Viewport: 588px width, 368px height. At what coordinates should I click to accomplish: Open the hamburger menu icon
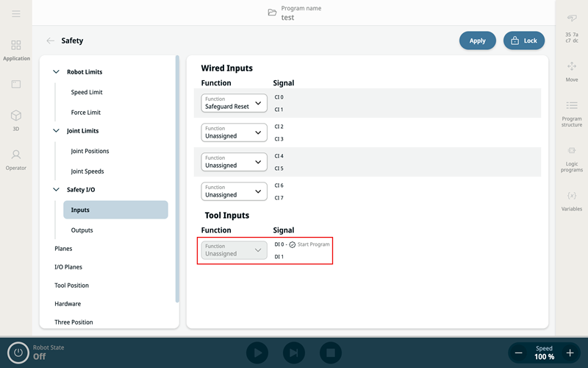(x=16, y=14)
